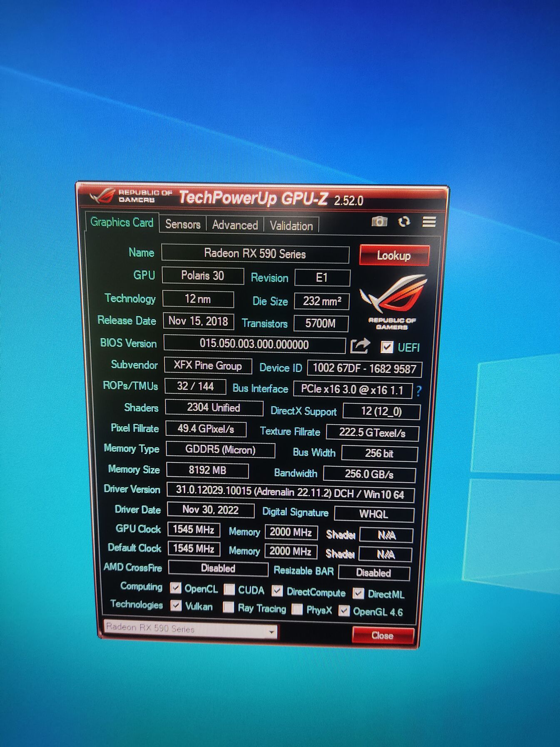Click the Die Size value 232 mm²
The width and height of the screenshot is (560, 747).
point(321,301)
